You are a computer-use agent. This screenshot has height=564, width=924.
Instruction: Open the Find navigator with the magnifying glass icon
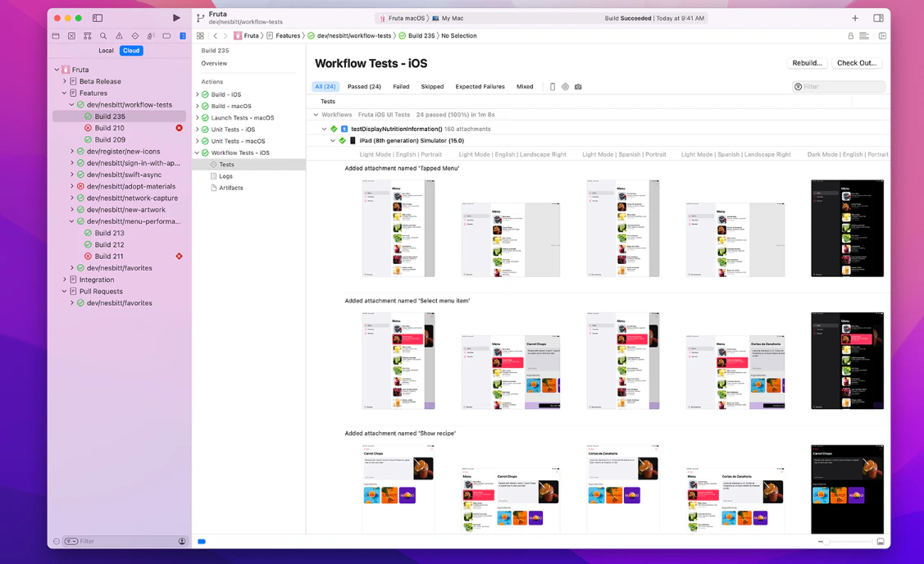102,36
